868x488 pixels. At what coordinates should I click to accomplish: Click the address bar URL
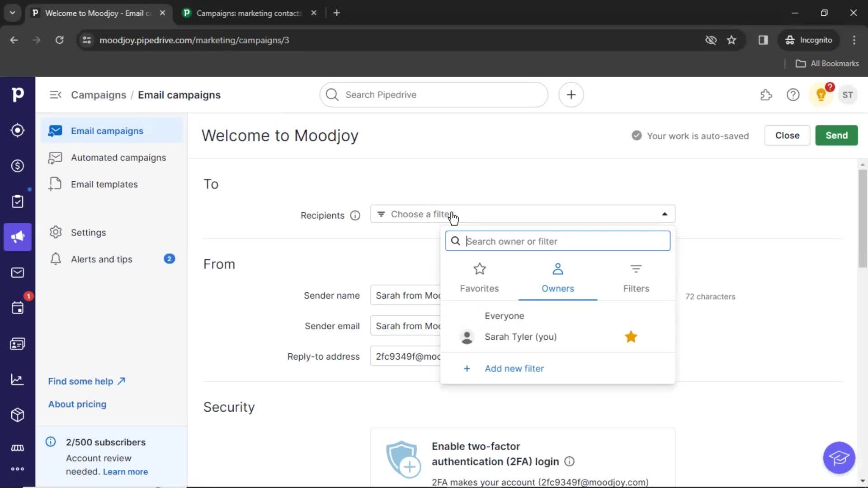[x=194, y=40]
